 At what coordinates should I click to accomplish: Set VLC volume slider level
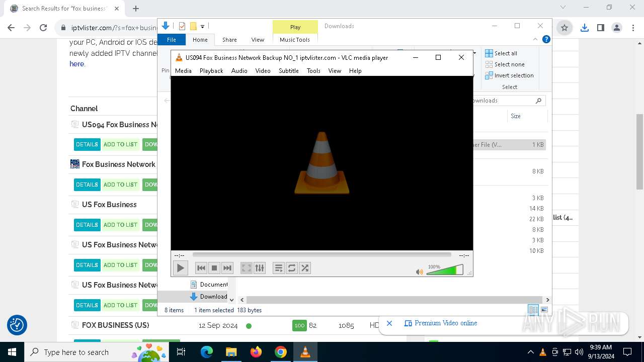point(445,270)
